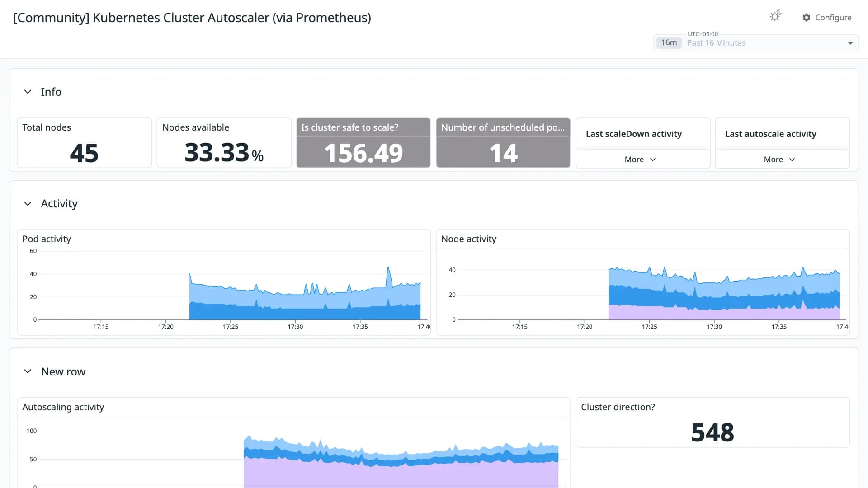Click the Activity section heading
Viewport: 868px width, 488px height.
click(59, 204)
